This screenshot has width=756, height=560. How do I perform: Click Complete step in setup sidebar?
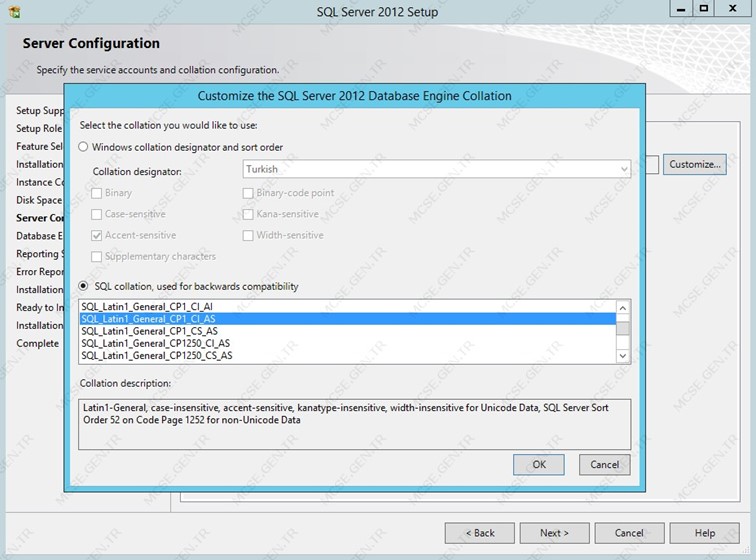click(x=38, y=343)
